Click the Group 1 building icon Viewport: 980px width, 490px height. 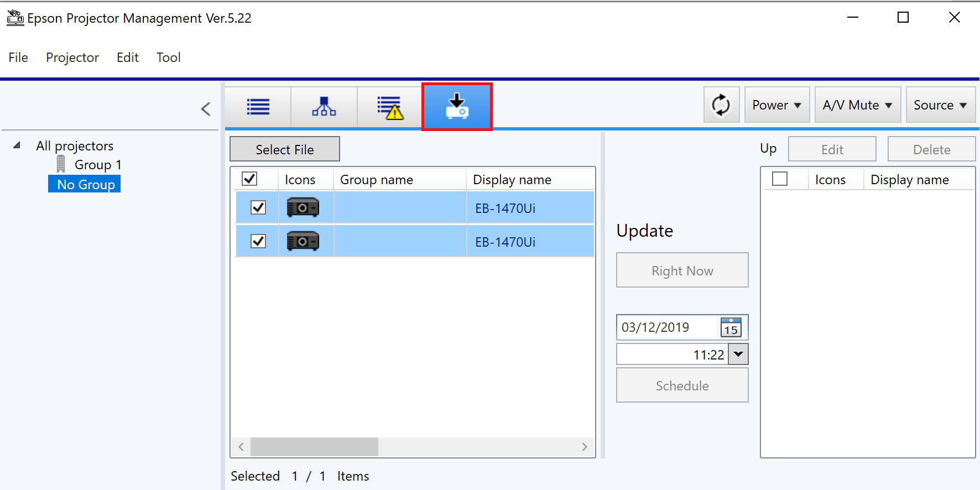click(x=61, y=164)
